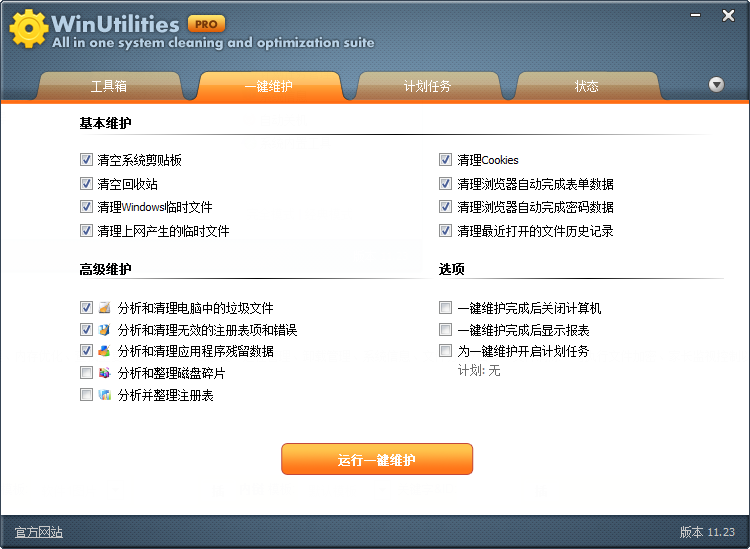This screenshot has height=549, width=750.
Task: Toggle 分析和清理电脑中的垃圾文件 checkbox
Action: (x=86, y=307)
